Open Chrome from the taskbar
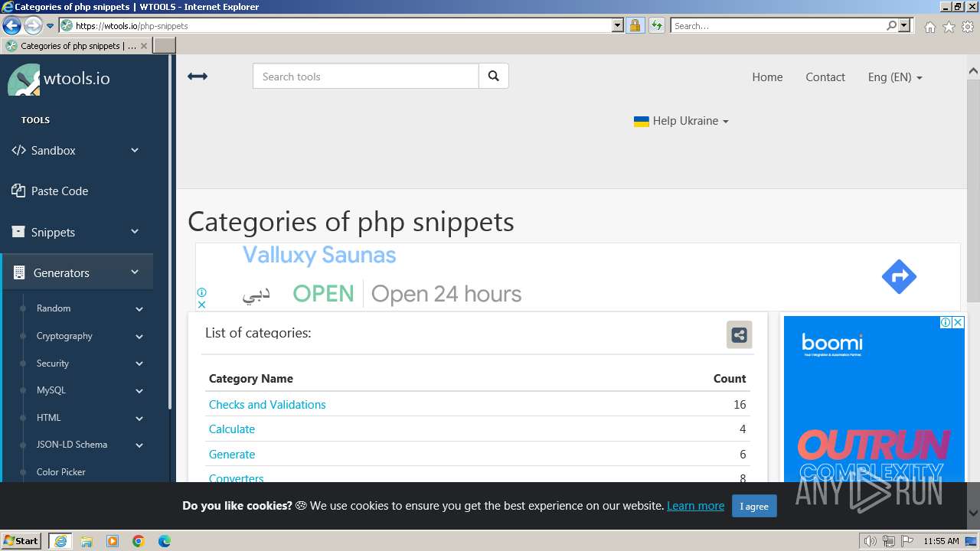This screenshot has height=551, width=980. click(x=139, y=541)
